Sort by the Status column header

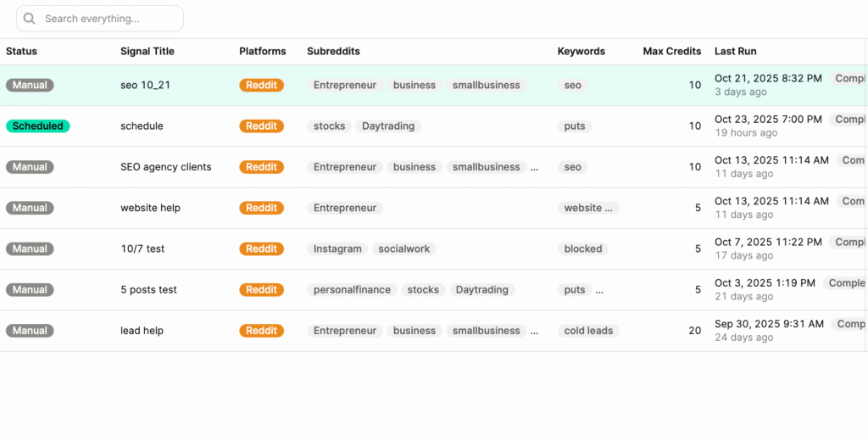[x=21, y=51]
